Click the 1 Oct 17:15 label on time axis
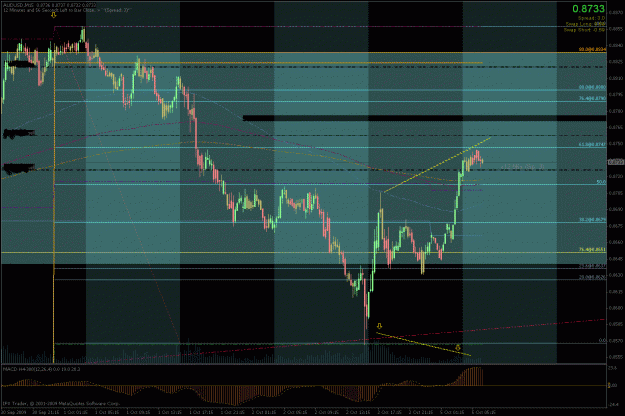Screen dimensions: 625x416 201,412
